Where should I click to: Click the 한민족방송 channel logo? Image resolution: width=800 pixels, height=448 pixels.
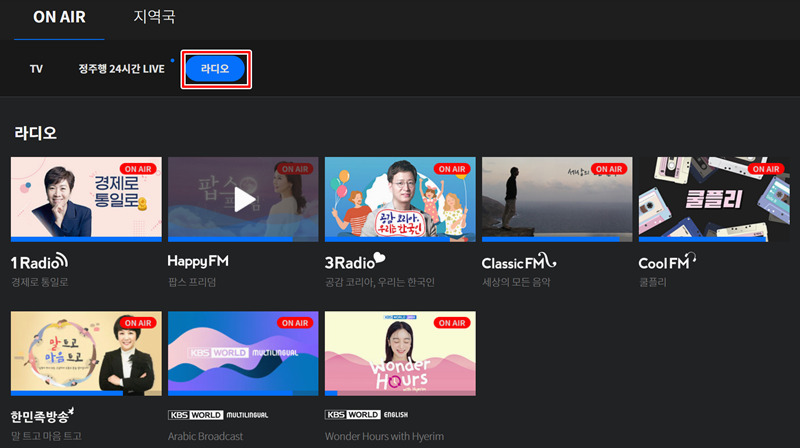click(x=42, y=416)
